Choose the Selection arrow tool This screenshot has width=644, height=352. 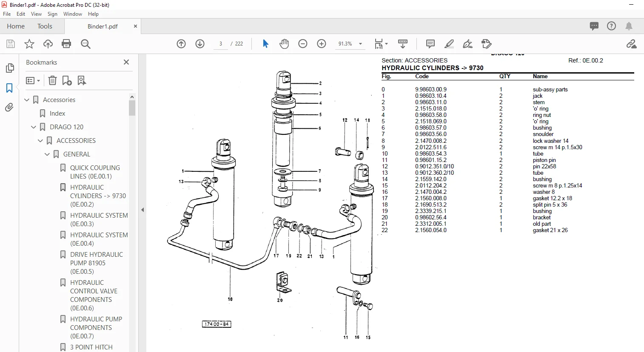265,44
